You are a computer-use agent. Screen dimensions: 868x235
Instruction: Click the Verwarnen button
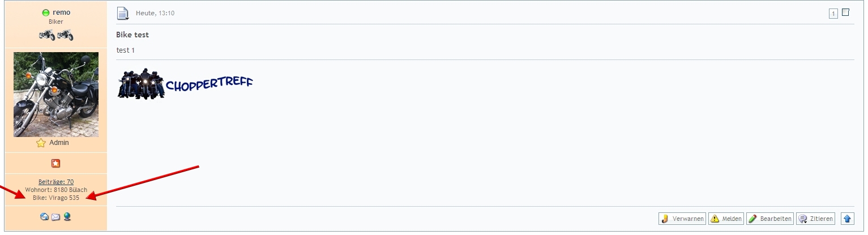682,219
